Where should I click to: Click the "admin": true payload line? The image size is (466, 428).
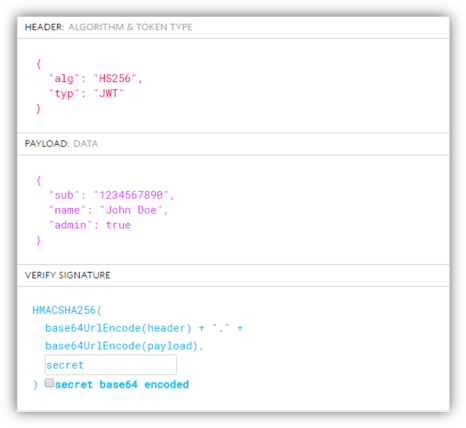[90, 225]
